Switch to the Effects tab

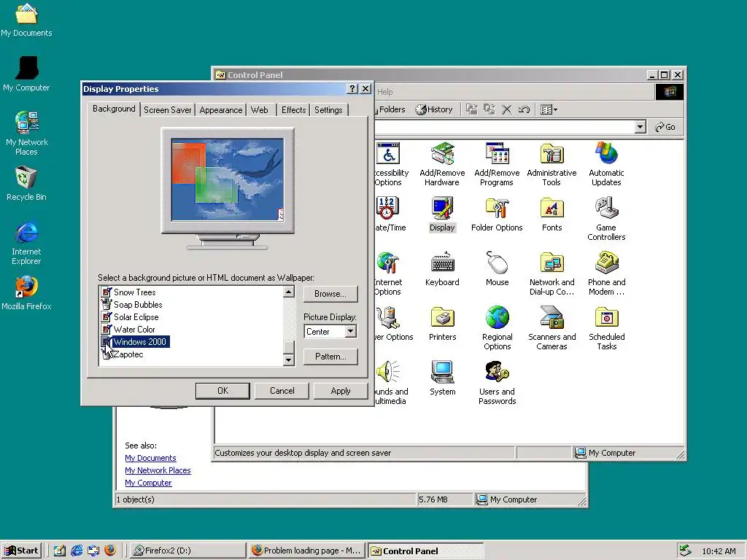(293, 110)
